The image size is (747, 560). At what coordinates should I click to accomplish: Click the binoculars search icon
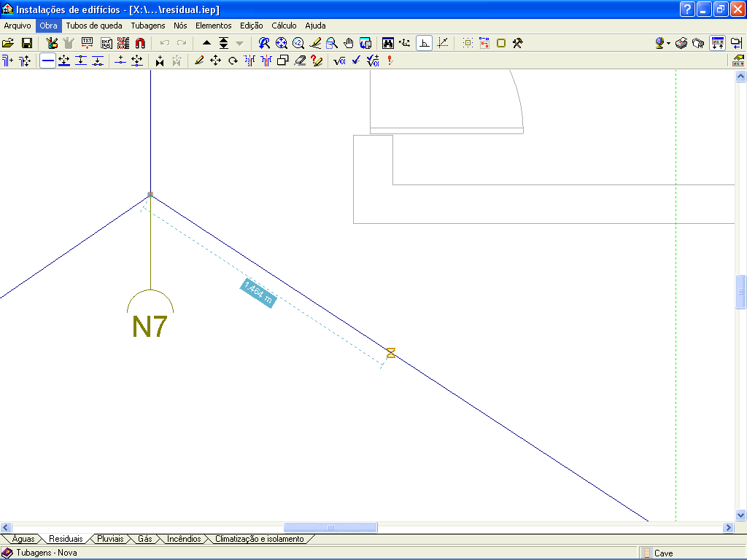[x=388, y=43]
